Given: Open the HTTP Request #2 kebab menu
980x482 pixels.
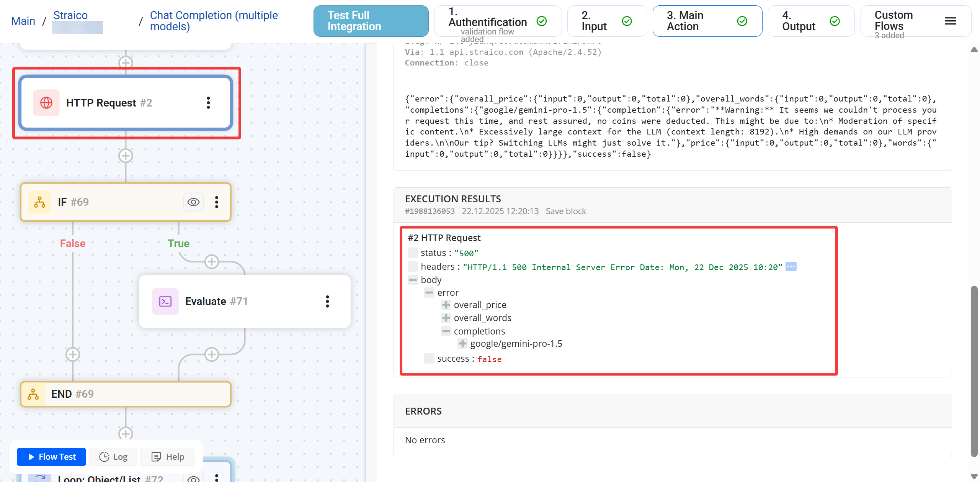Looking at the screenshot, I should (x=209, y=102).
